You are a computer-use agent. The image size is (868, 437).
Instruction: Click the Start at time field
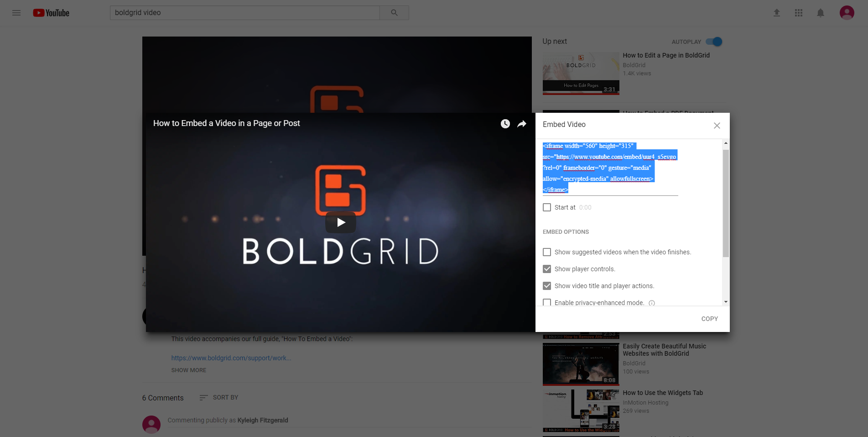[x=585, y=207]
